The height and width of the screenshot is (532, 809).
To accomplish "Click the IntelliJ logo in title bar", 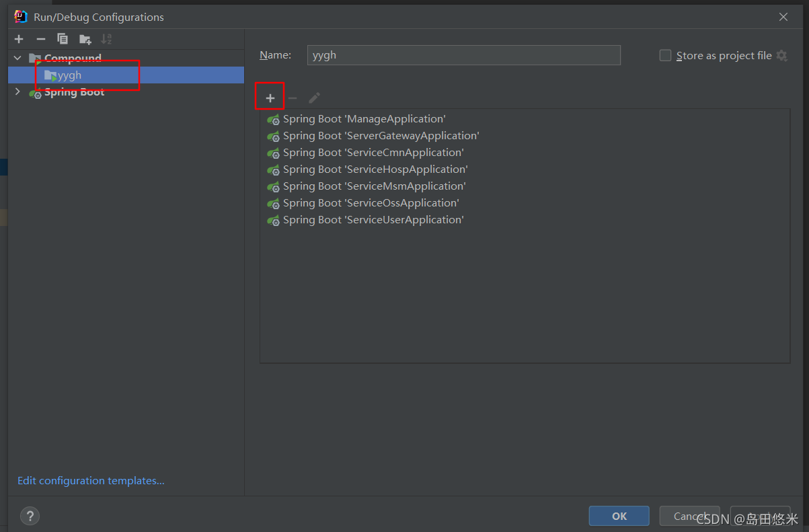I will tap(21, 17).
